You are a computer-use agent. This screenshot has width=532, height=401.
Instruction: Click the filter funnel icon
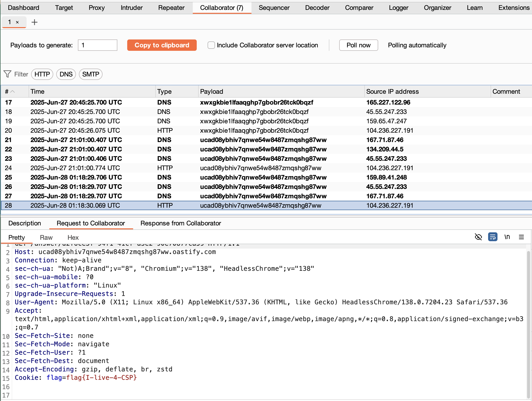pos(7,74)
